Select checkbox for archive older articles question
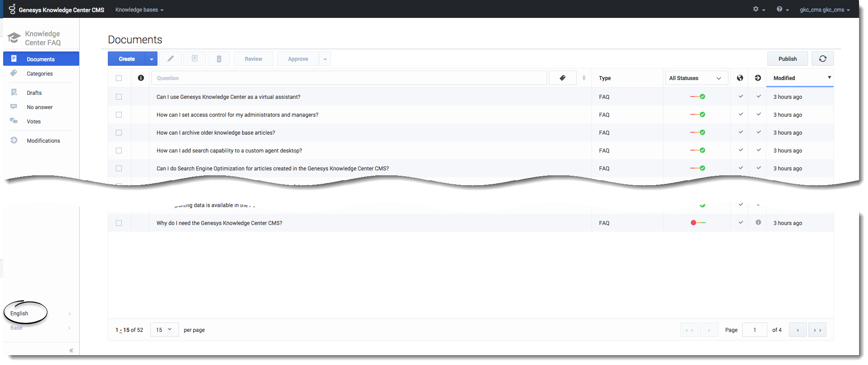The width and height of the screenshot is (868, 365). tap(119, 132)
